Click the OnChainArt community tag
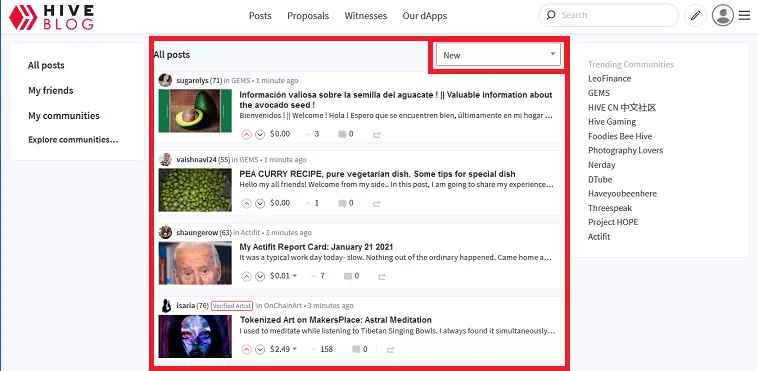The height and width of the screenshot is (371, 757). (x=282, y=306)
